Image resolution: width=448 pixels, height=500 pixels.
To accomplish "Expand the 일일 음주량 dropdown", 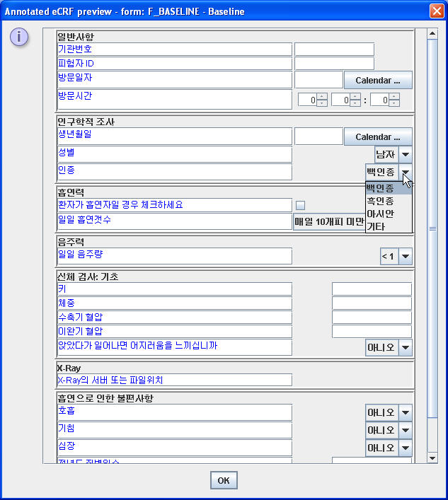I will click(406, 256).
